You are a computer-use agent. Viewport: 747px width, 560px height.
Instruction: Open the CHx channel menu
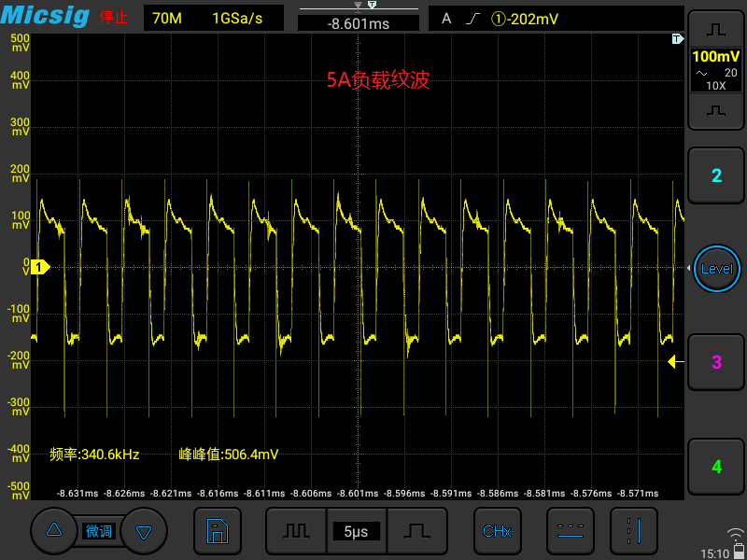click(x=498, y=531)
